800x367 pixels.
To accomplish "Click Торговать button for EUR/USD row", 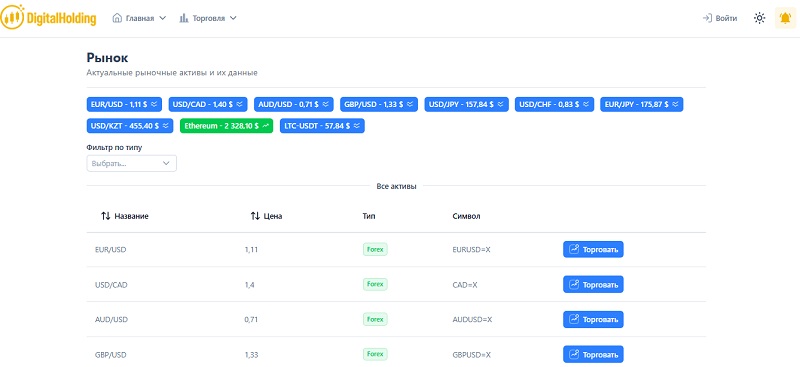I will 593,250.
